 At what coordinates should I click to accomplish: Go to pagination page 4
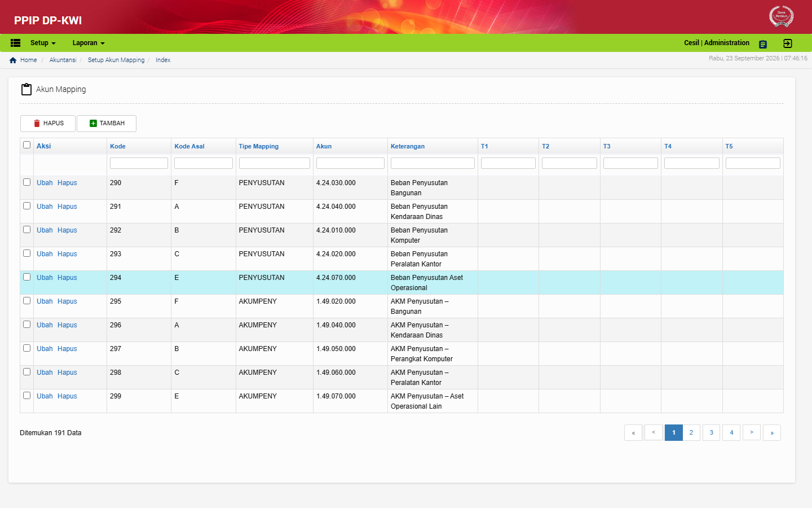[x=732, y=432]
